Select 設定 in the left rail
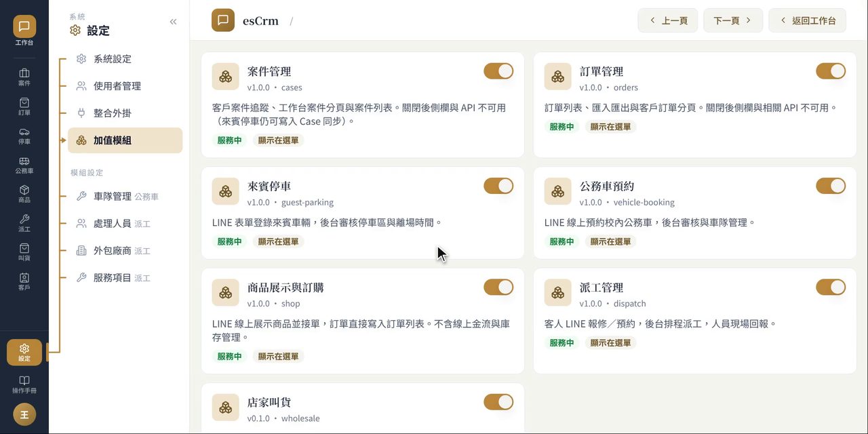 point(24,353)
